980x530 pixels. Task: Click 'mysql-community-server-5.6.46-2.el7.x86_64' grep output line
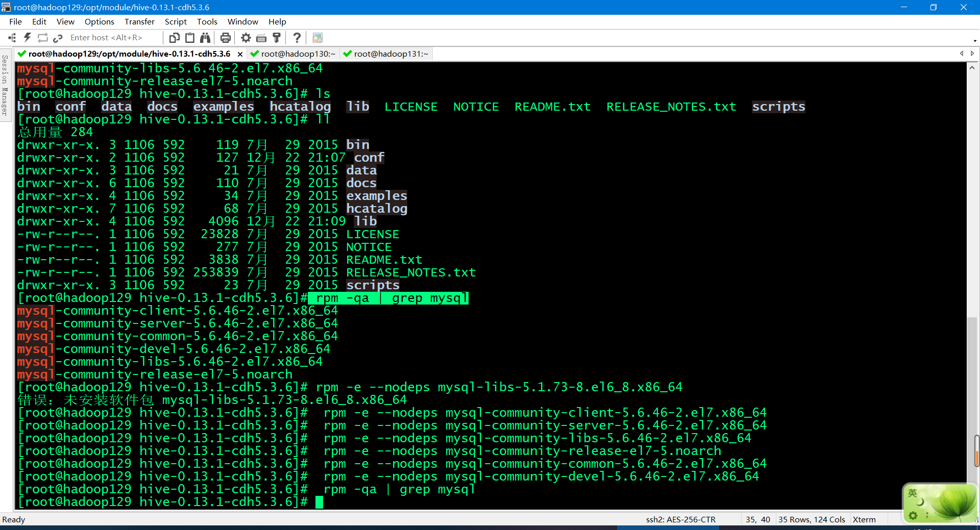click(178, 323)
